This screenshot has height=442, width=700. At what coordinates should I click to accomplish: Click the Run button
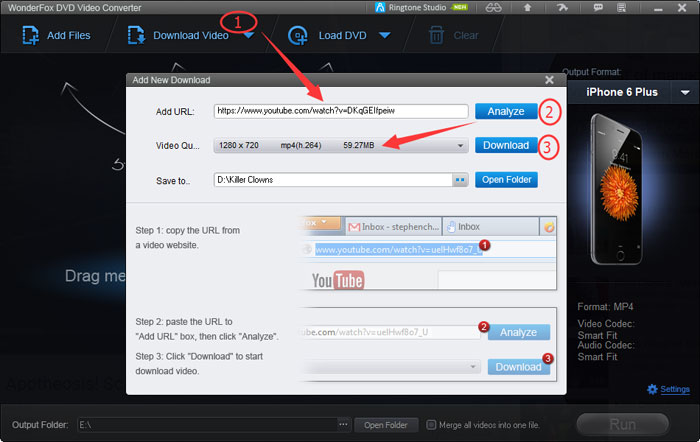[x=622, y=424]
